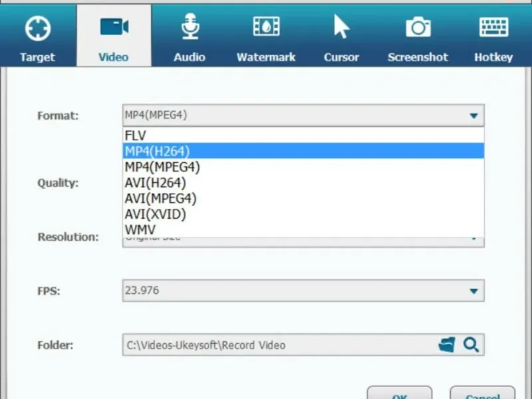This screenshot has width=532, height=399.
Task: Select AVI(XVID) format option
Action: pos(303,214)
